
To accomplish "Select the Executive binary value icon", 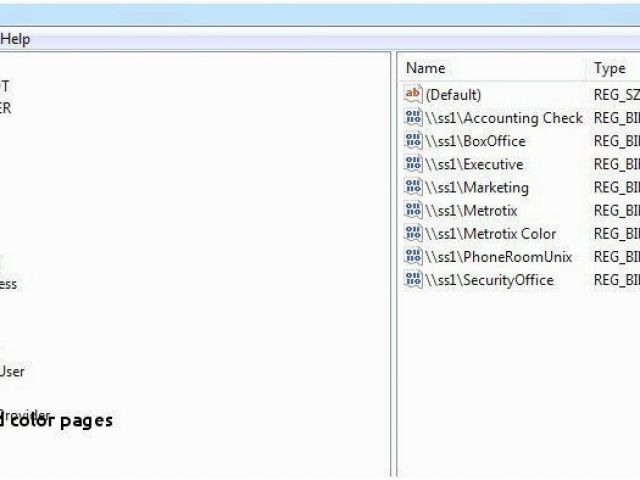I will [x=413, y=164].
